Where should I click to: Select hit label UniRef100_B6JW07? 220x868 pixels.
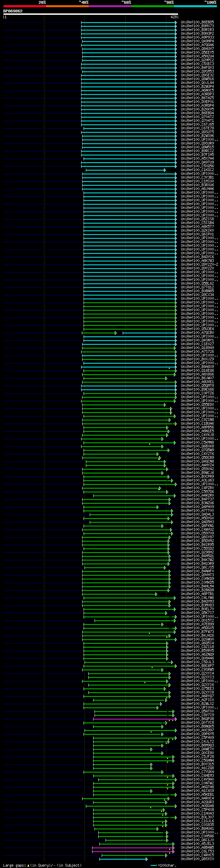point(197,378)
